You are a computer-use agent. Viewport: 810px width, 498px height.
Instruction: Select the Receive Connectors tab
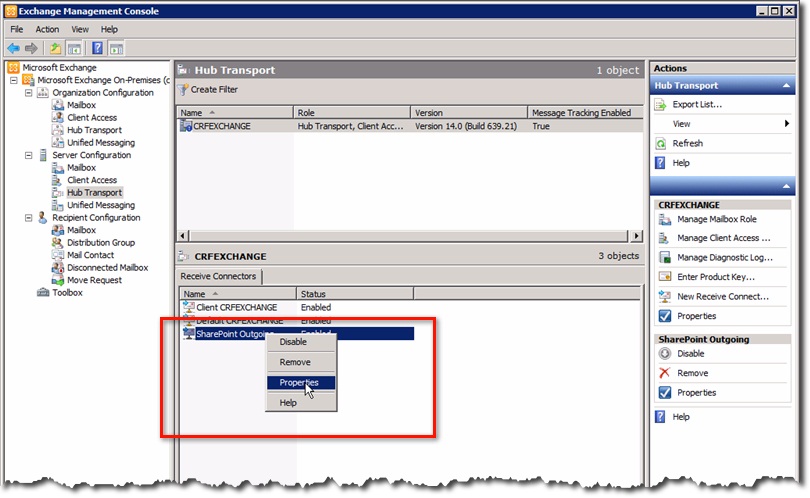click(x=219, y=276)
